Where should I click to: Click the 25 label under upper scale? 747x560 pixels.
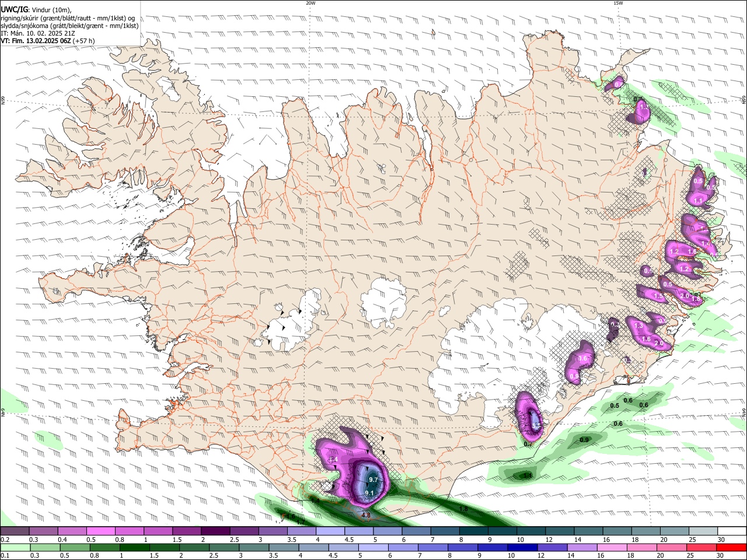coord(692,540)
